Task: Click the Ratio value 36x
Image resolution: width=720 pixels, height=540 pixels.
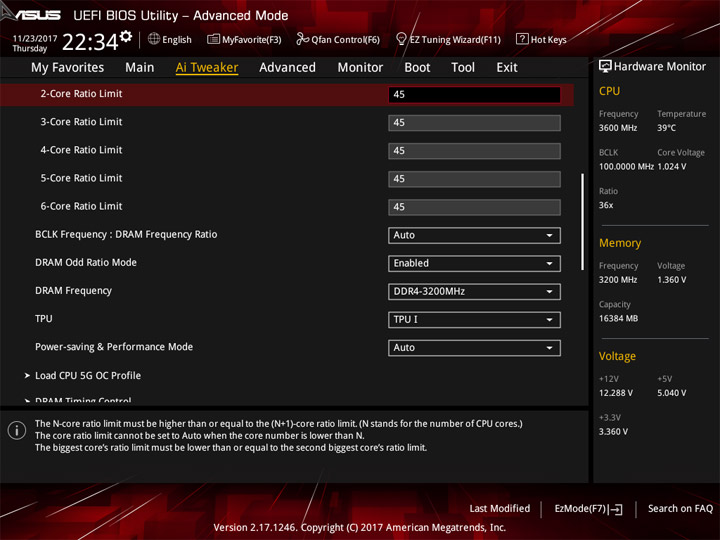Action: (606, 205)
